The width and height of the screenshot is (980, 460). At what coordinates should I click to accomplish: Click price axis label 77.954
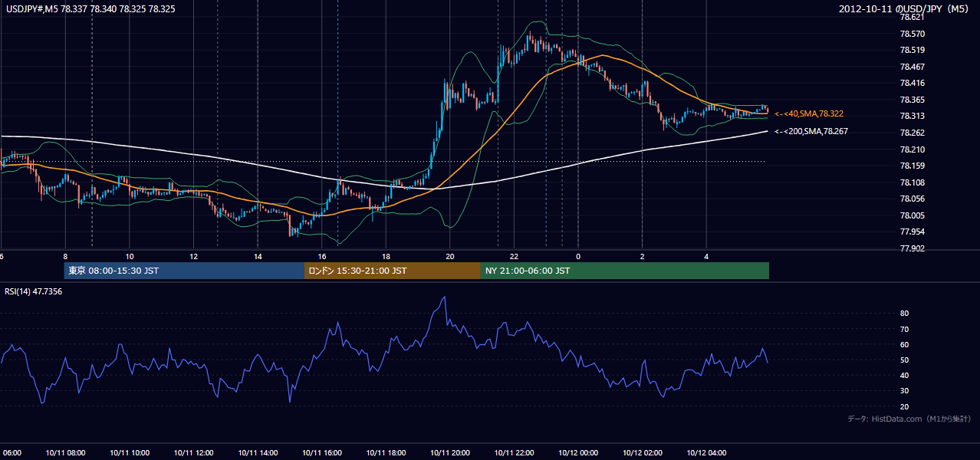pos(912,232)
